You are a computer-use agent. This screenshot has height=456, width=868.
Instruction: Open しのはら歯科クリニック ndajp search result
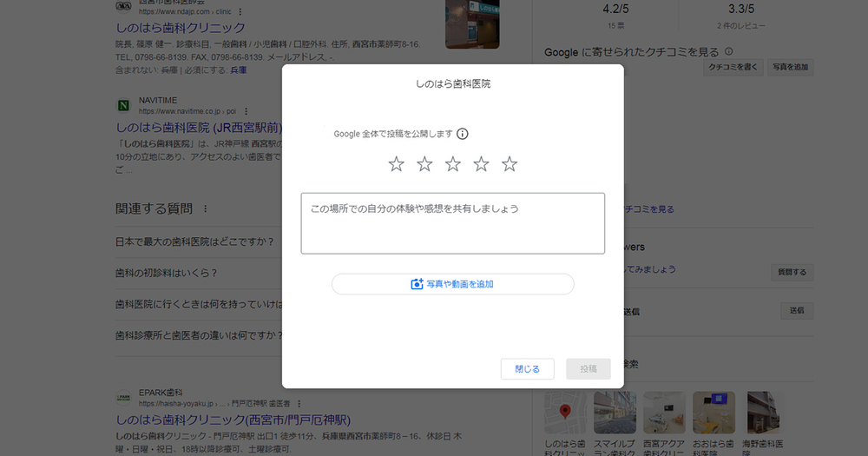[181, 28]
